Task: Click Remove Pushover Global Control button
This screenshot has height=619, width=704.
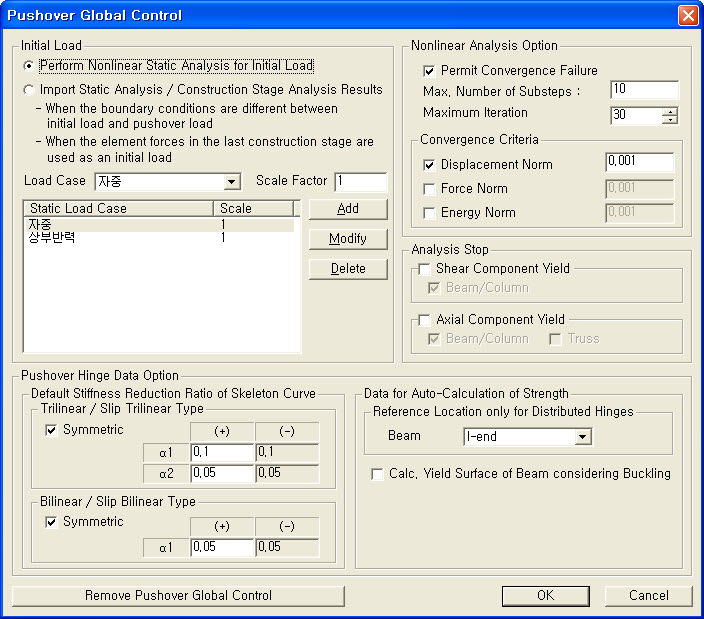Action: pos(178,596)
